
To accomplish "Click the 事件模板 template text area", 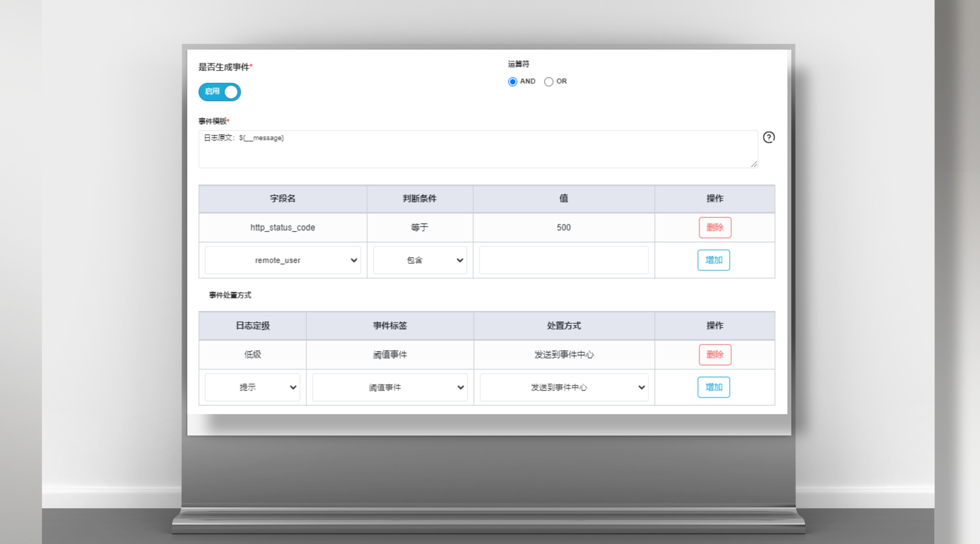I will pos(478,149).
